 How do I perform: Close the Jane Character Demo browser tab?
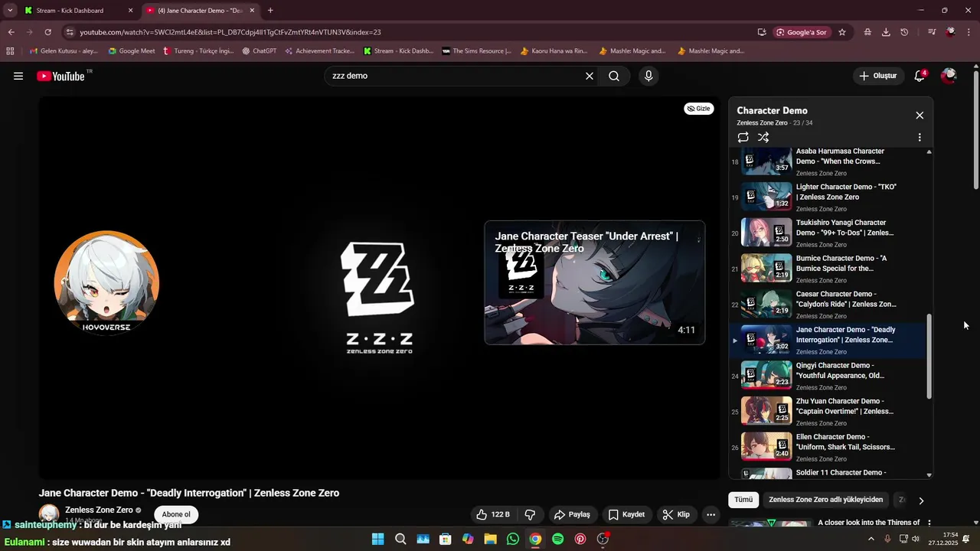point(252,11)
